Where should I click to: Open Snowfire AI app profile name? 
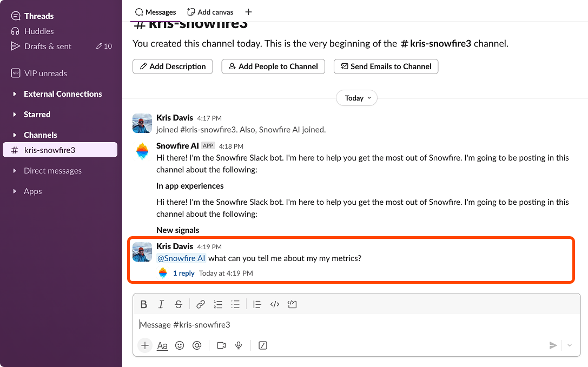click(177, 146)
